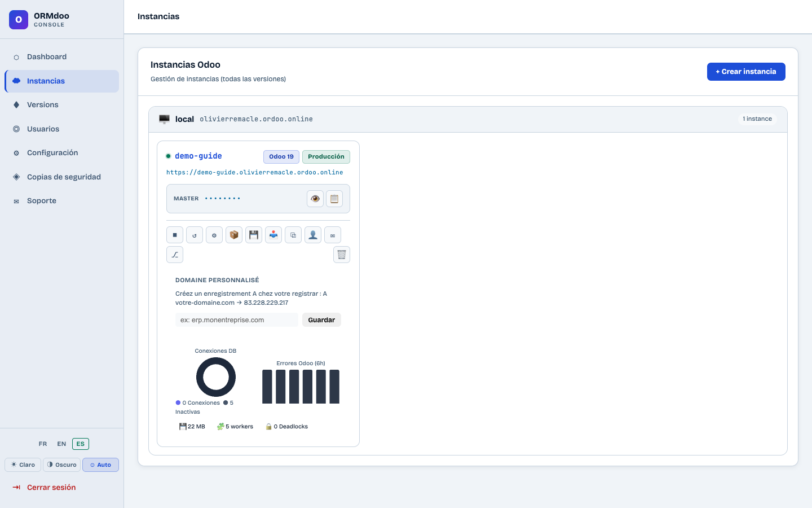
Task: Switch theme to Oscuro
Action: pos(62,465)
